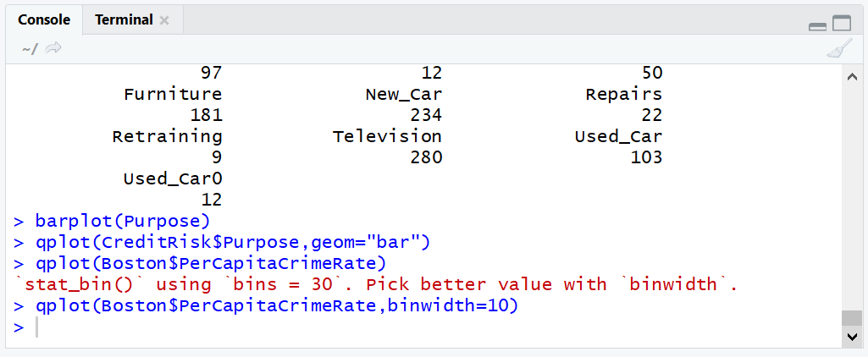Click the empty scrollbar track above the thumb
868x357 pixels.
coord(852,197)
